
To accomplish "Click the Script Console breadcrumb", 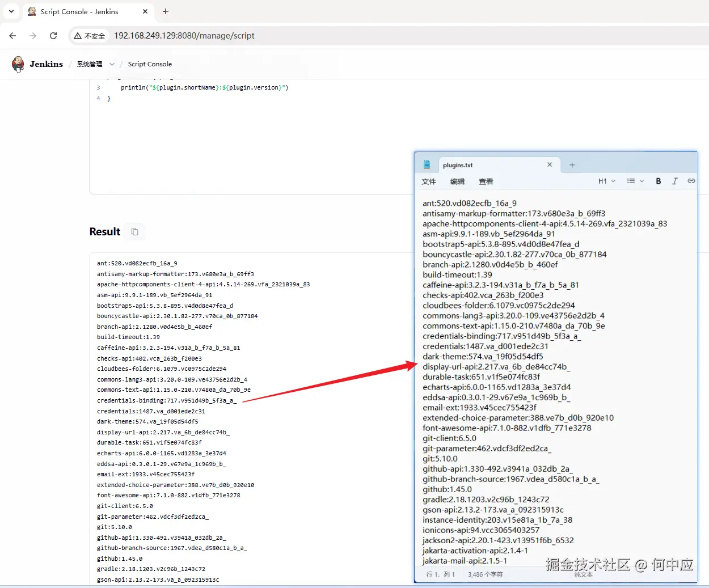I will click(150, 64).
